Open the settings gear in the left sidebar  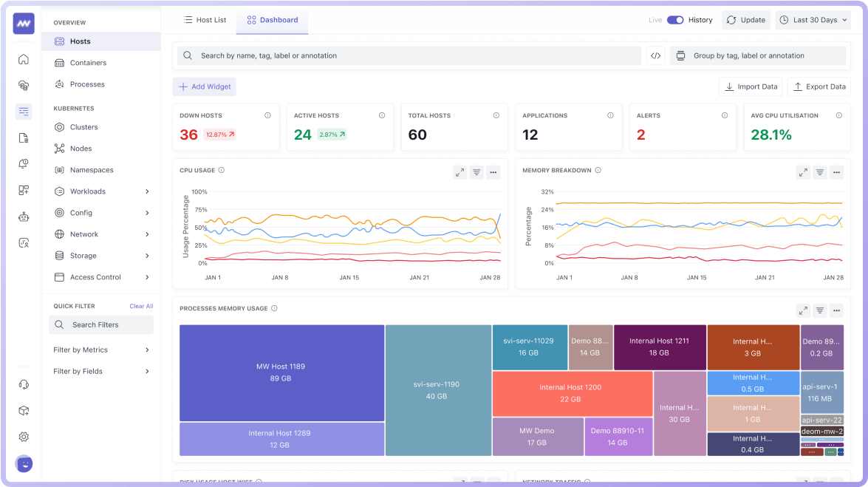(23, 437)
